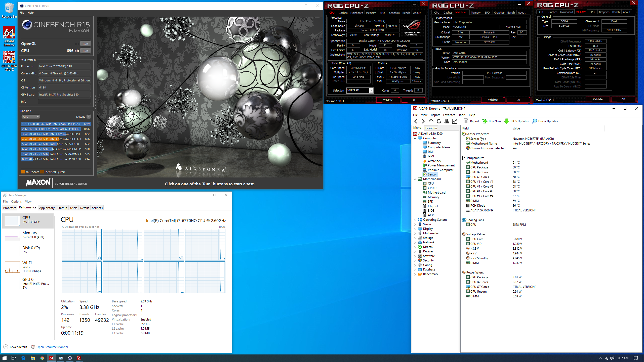Click the Windows Start button
Screen dimensions: 644x362
[x=5, y=358]
